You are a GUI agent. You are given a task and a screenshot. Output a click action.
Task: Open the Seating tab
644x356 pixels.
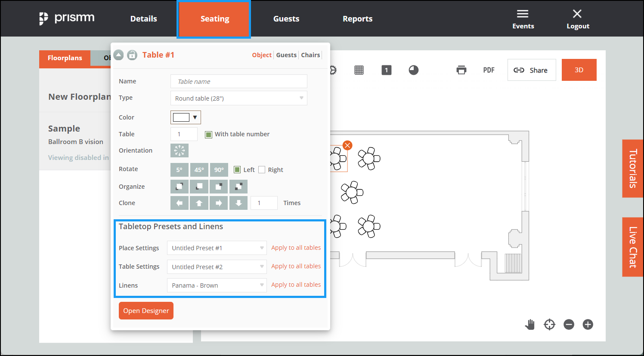pos(214,19)
